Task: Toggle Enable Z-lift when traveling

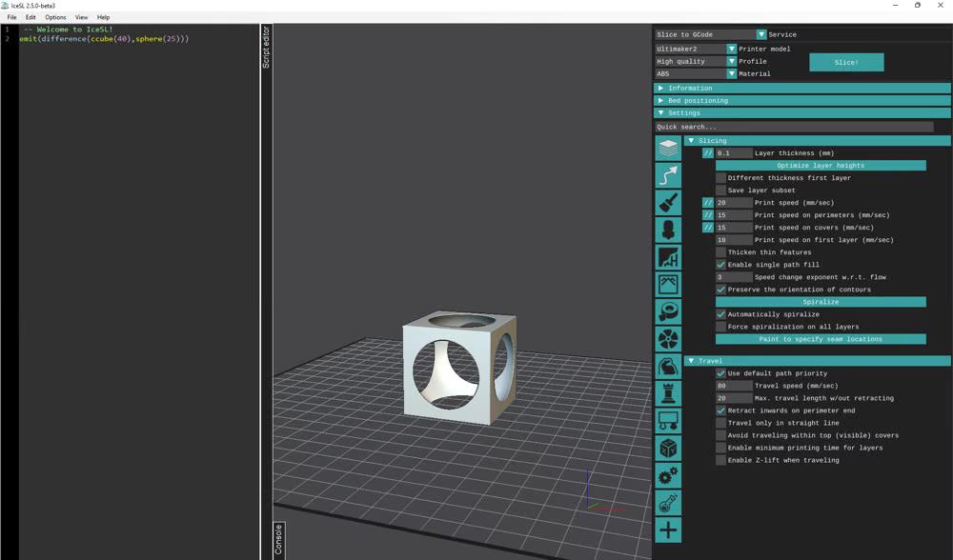Action: (721, 460)
